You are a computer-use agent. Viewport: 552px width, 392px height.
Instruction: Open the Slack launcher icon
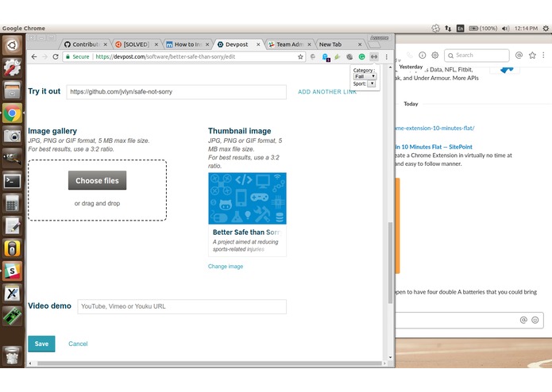click(x=13, y=271)
